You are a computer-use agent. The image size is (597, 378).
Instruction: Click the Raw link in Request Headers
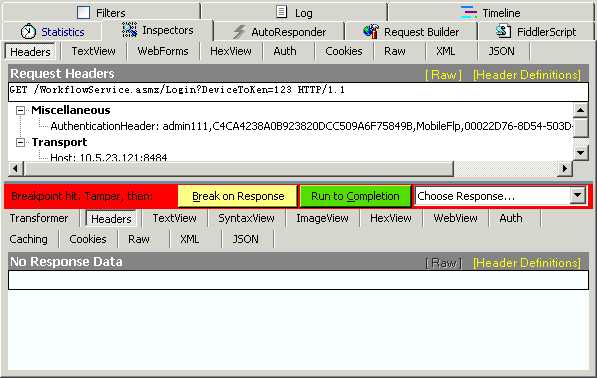tap(444, 75)
